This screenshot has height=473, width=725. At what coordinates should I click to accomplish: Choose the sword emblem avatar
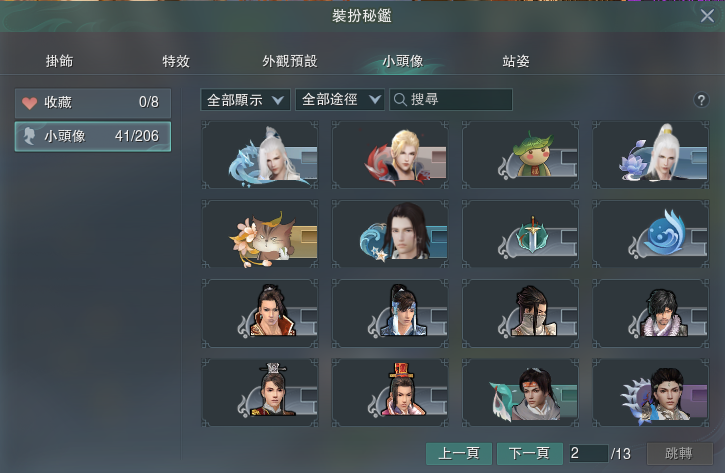pos(520,234)
